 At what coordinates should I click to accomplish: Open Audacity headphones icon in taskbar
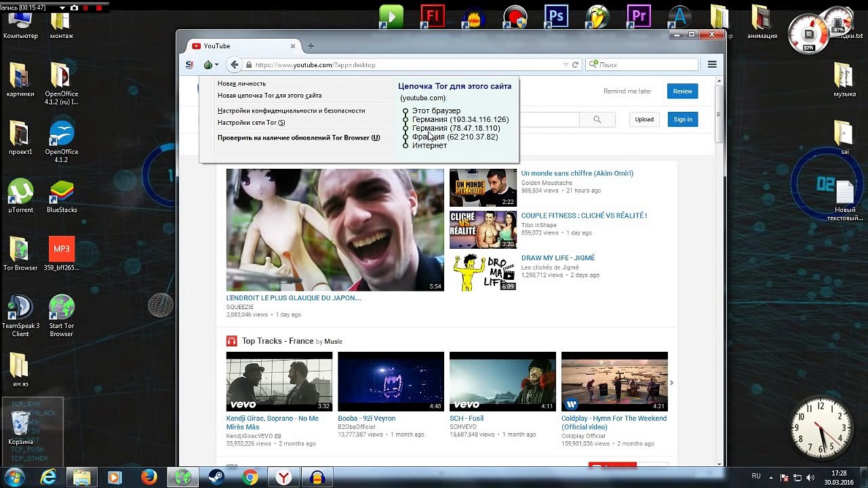point(317,477)
